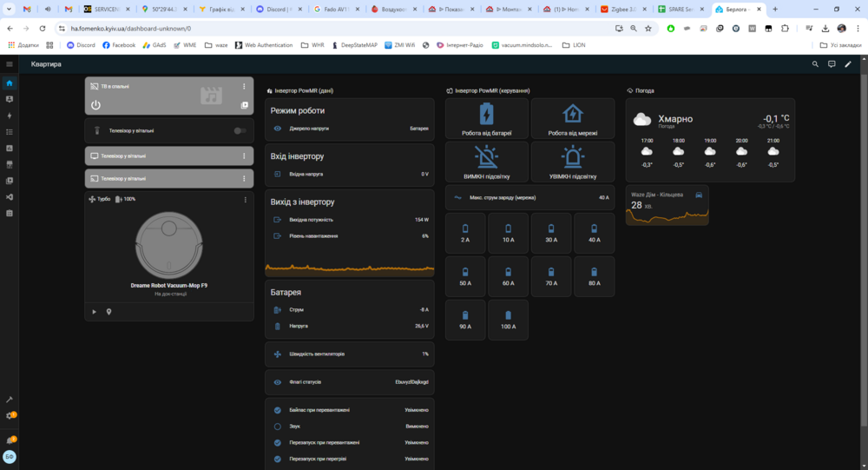
Task: Start the Dreame vacuum with play button
Action: point(95,311)
